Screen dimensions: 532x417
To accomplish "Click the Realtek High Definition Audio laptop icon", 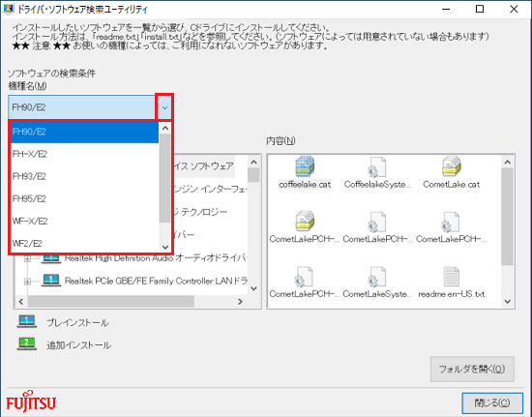I will click(51, 259).
